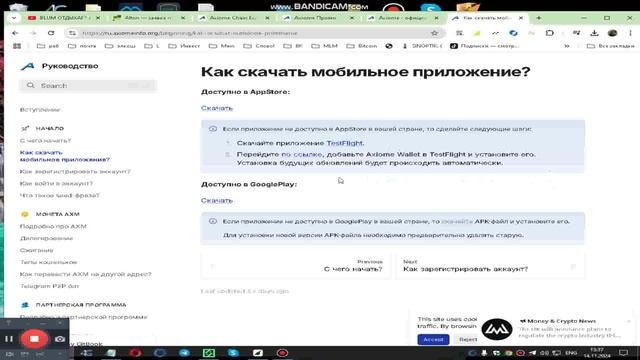
Task: Reject cookies with the Reject button
Action: [468, 339]
